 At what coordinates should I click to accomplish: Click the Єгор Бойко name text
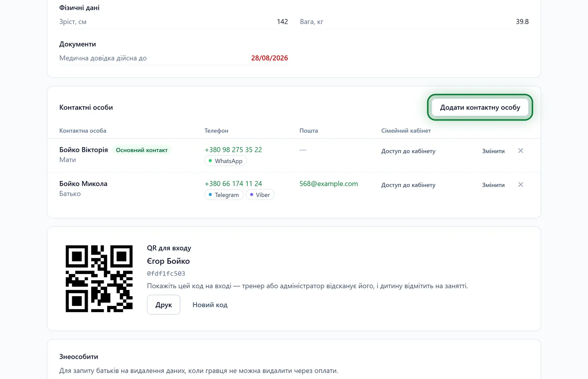[168, 261]
